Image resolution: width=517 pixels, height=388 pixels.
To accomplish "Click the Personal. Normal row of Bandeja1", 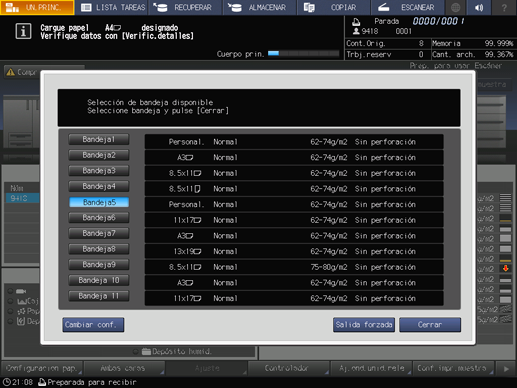I will click(x=294, y=142).
